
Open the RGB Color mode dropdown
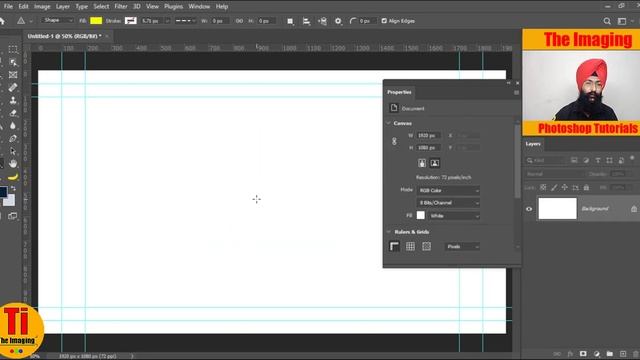pyautogui.click(x=448, y=191)
